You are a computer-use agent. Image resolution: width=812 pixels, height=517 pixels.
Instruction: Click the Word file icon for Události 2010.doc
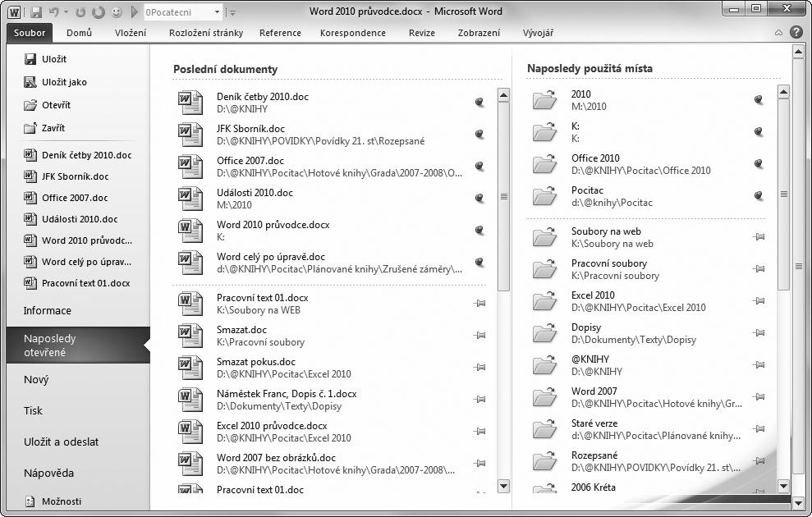point(190,199)
